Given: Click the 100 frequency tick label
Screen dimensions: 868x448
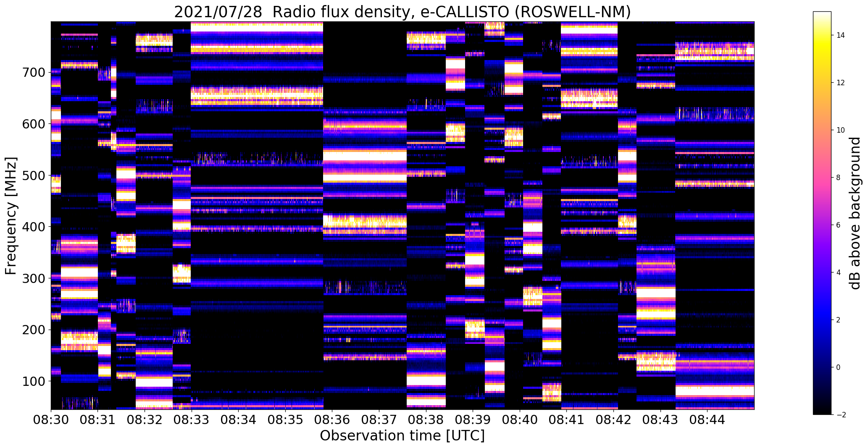Looking at the screenshot, I should click(33, 381).
